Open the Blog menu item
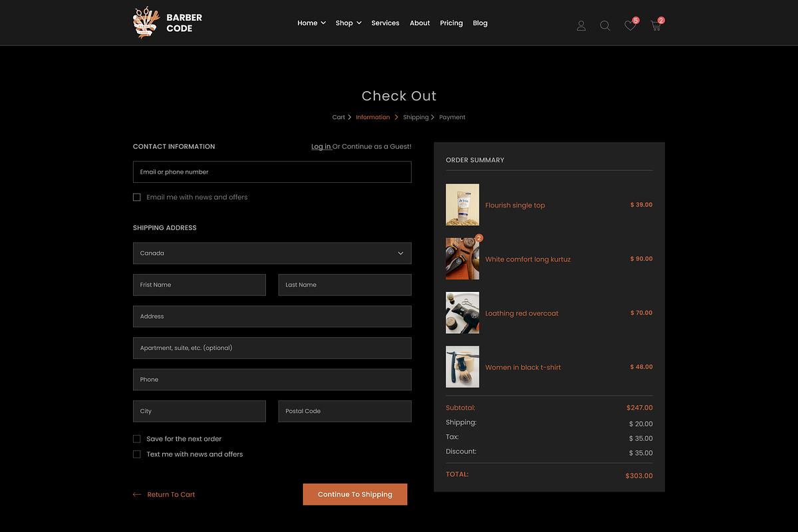This screenshot has height=532, width=798. click(x=480, y=23)
